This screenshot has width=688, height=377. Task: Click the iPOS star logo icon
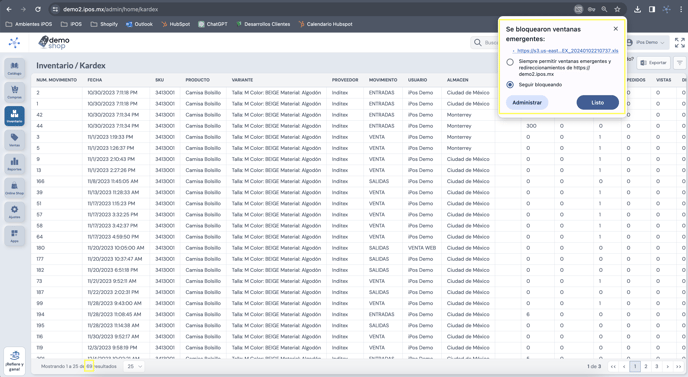(x=14, y=43)
